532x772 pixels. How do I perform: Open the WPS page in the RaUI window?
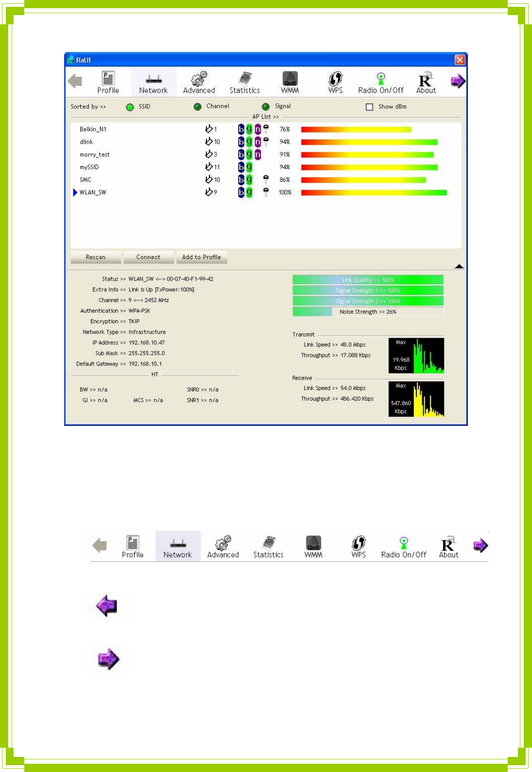pos(335,82)
